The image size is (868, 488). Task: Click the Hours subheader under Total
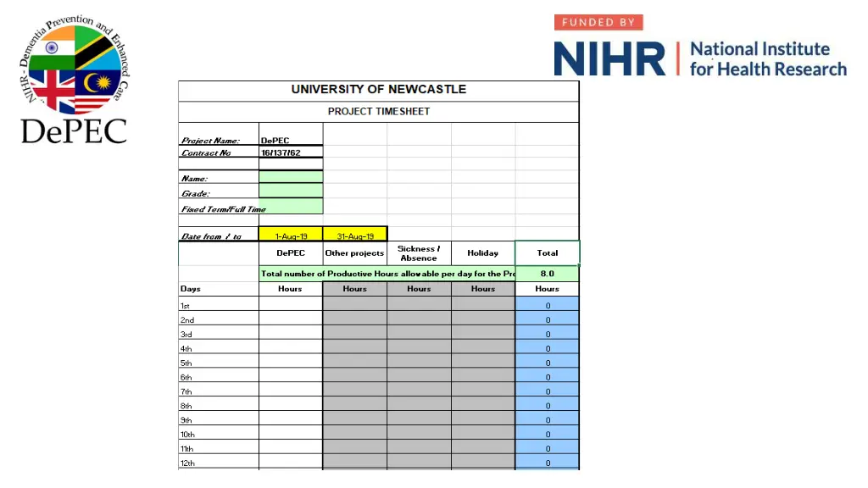(547, 289)
